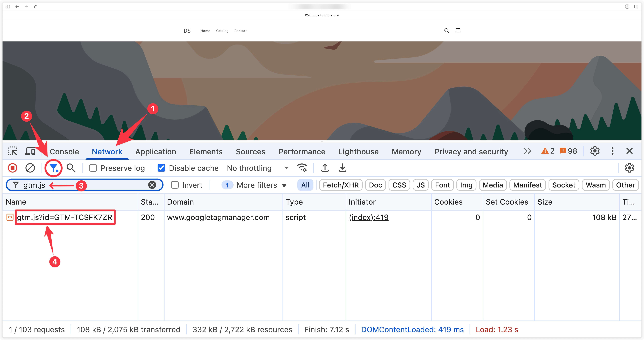Click the issues counter showing 98

click(568, 151)
